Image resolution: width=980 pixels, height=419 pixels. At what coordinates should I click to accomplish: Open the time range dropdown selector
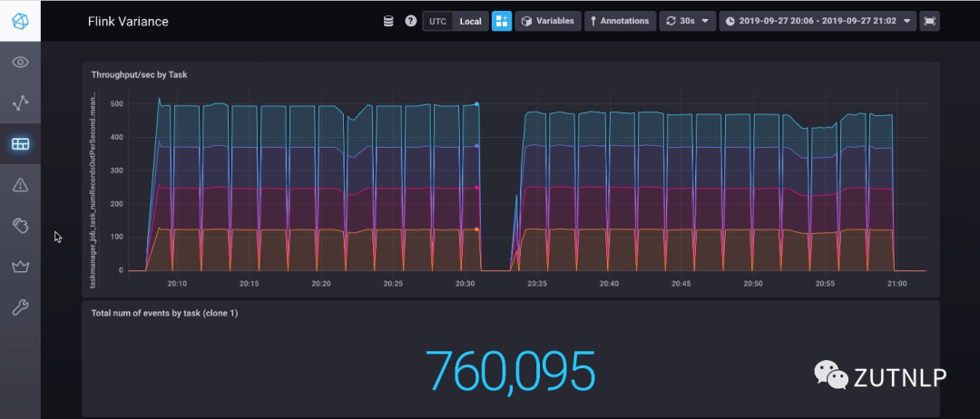(x=818, y=21)
